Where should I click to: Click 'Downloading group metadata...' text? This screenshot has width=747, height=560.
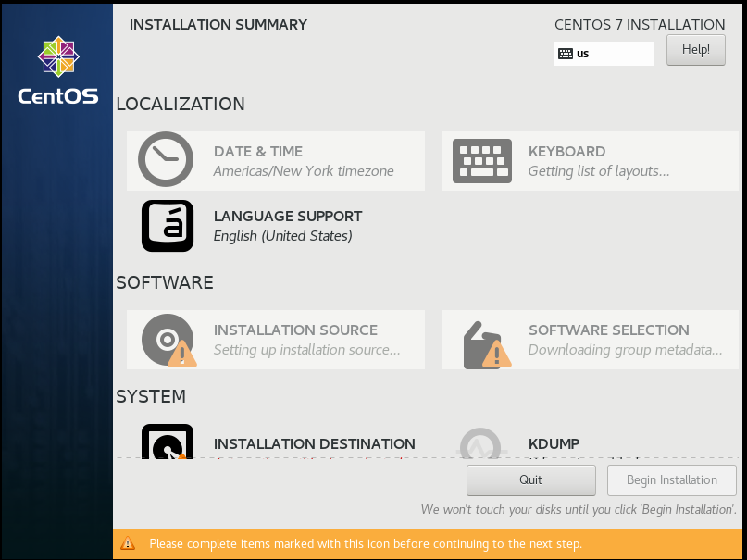click(625, 350)
